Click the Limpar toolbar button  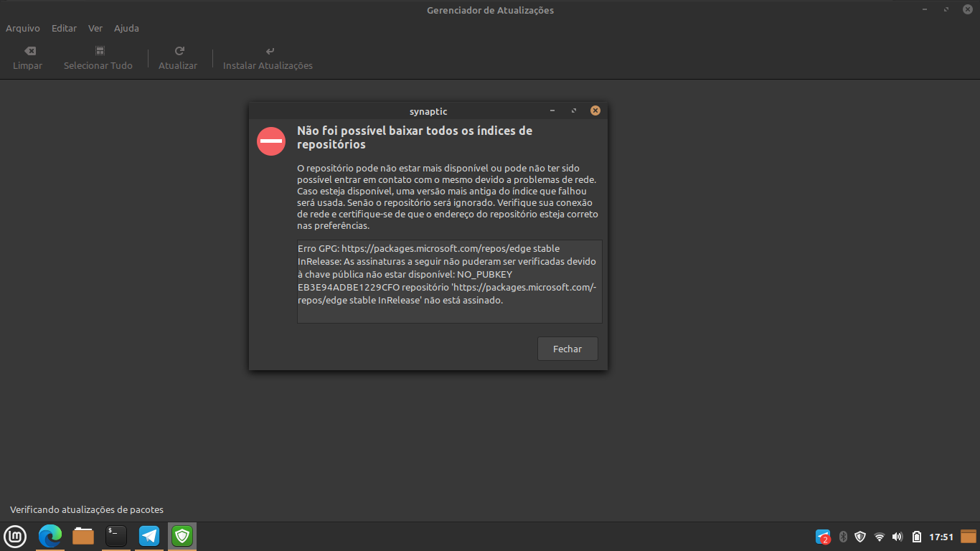click(x=28, y=58)
